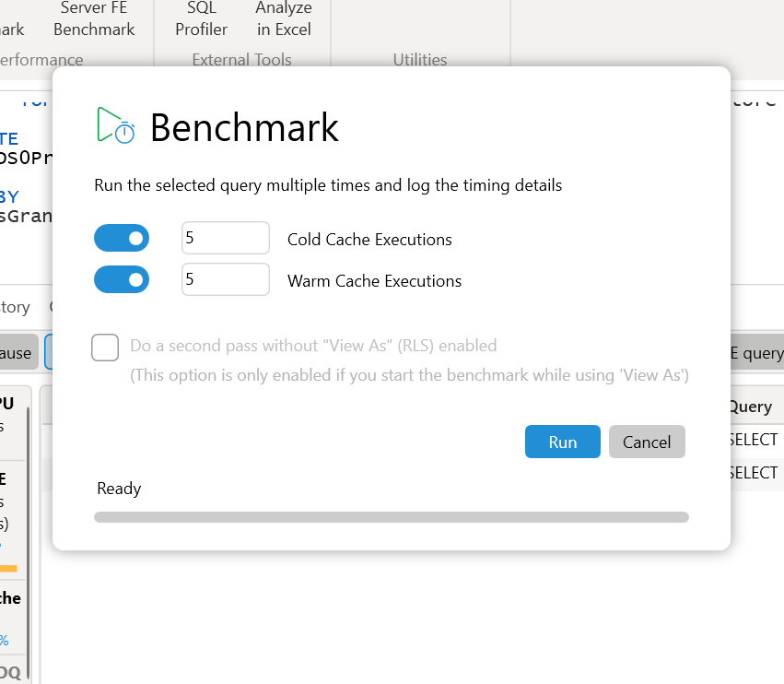Click the Ready status text

119,489
